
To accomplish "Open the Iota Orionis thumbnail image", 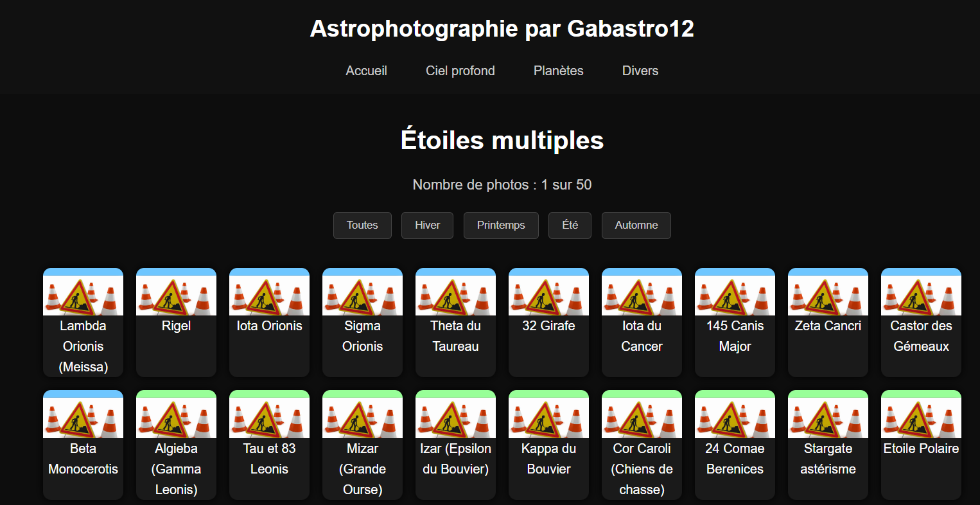I will 269,296.
